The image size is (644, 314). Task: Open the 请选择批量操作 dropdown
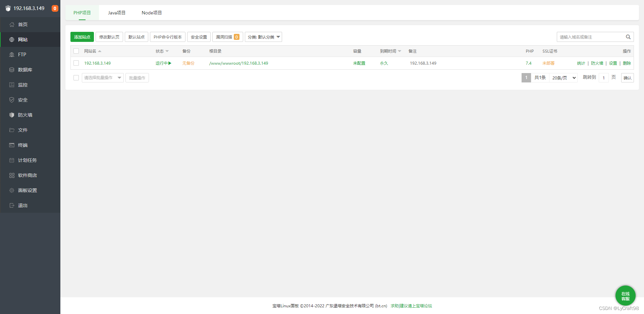(x=103, y=78)
